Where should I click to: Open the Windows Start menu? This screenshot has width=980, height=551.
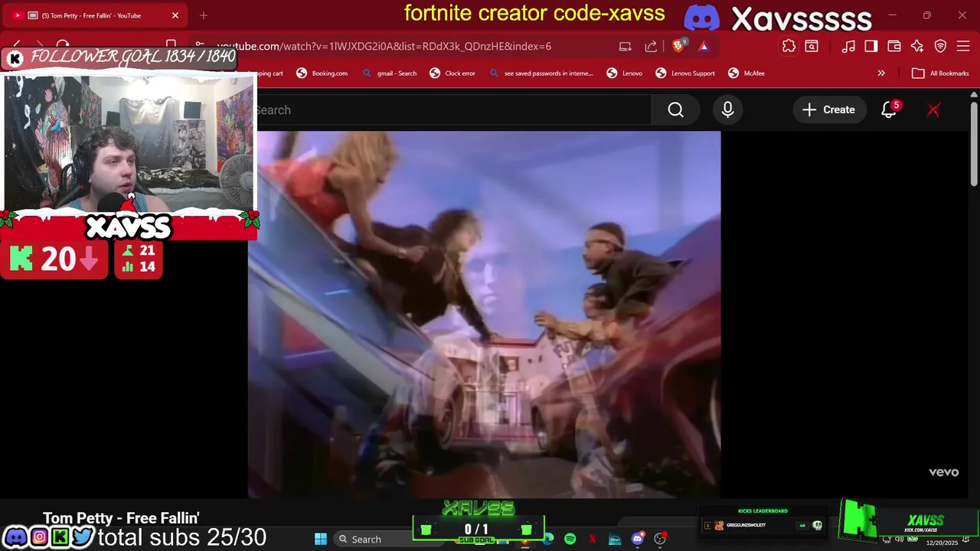[x=321, y=539]
